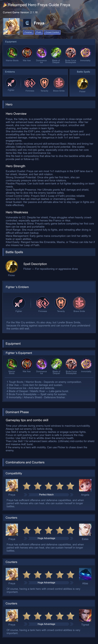Click the Crowd Control tag button

[52, 32]
